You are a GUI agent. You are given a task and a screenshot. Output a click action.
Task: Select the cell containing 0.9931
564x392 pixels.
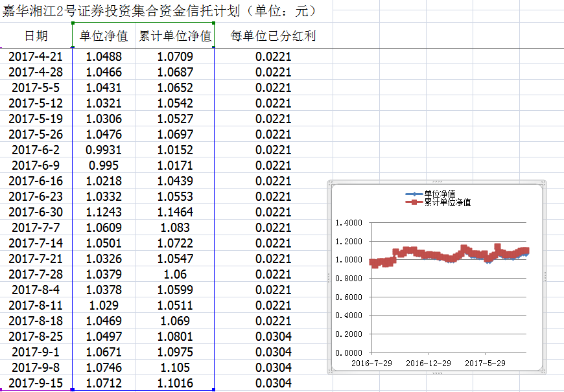click(x=103, y=150)
